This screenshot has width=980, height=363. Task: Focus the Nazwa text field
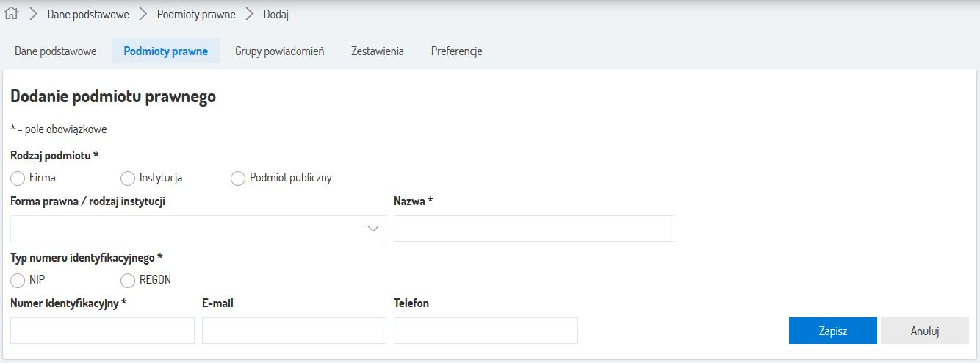(533, 229)
